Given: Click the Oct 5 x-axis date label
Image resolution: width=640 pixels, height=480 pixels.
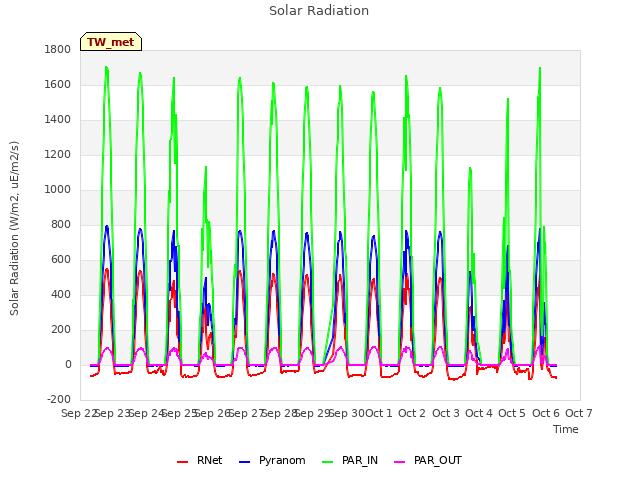Looking at the screenshot, I should (512, 413).
